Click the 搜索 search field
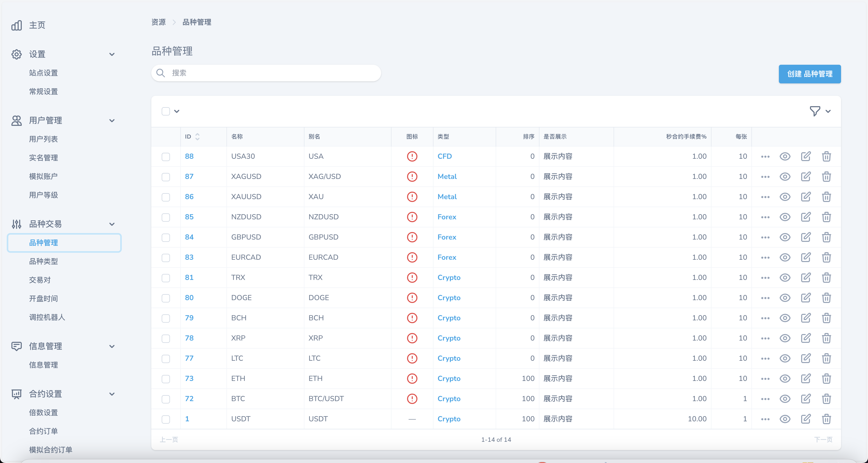The image size is (868, 463). tap(266, 73)
